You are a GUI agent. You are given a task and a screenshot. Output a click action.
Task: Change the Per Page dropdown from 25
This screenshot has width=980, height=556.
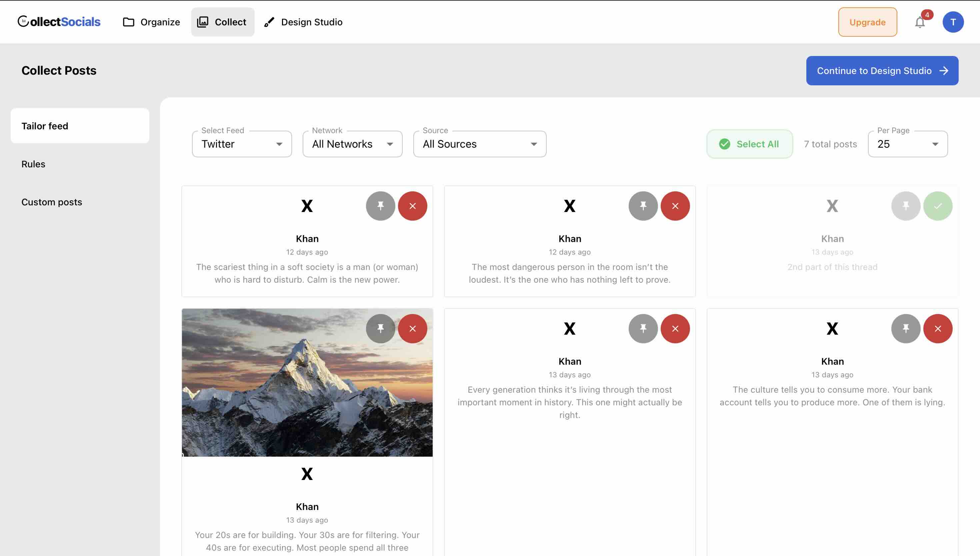pyautogui.click(x=907, y=144)
